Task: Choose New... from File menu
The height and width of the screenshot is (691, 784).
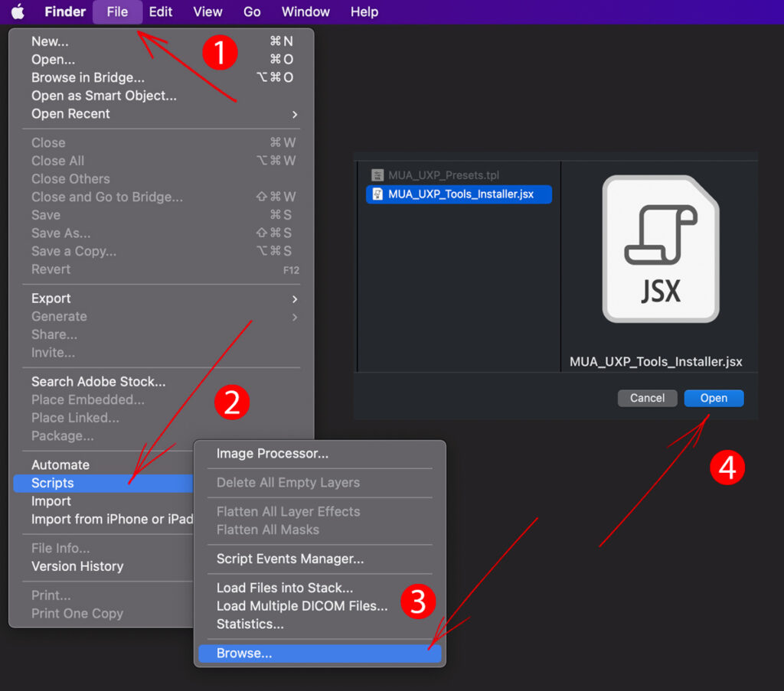Action: tap(162, 41)
